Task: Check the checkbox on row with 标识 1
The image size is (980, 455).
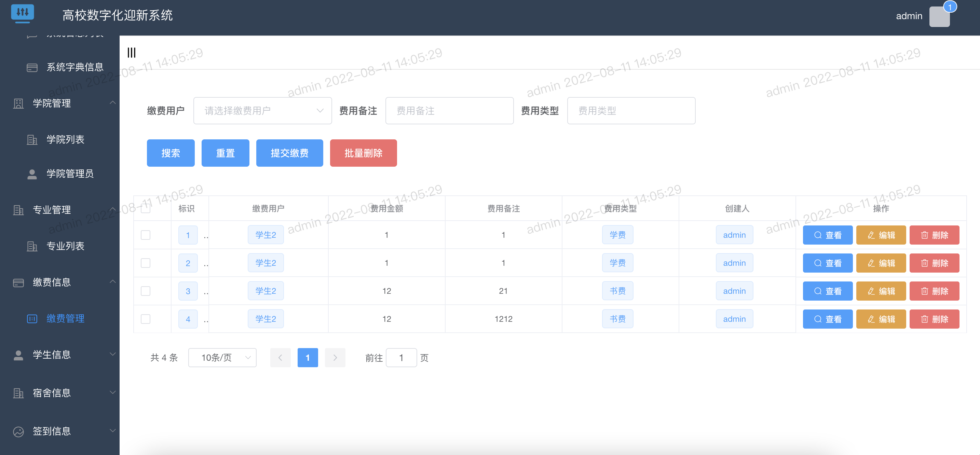Action: [145, 235]
